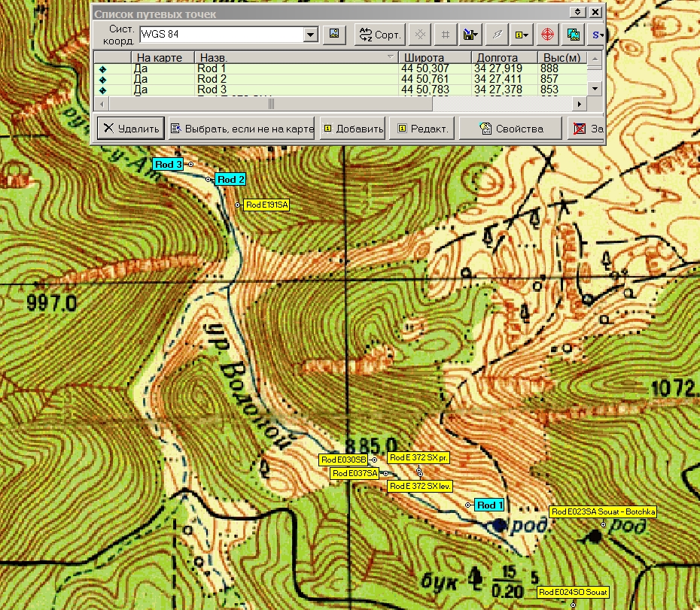Viewport: 700px width, 610px height.
Task: Click the 'Rod E 372 SX lev.' map label
Action: (x=420, y=486)
